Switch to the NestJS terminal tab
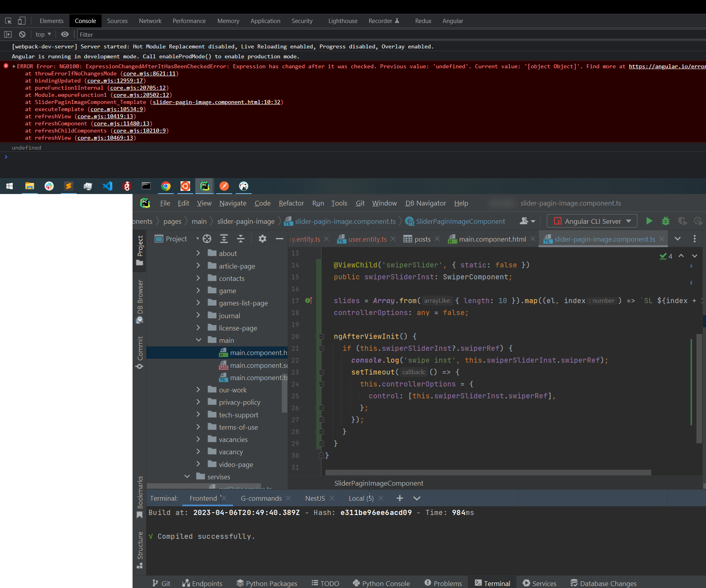This screenshot has height=588, width=706. tap(315, 498)
